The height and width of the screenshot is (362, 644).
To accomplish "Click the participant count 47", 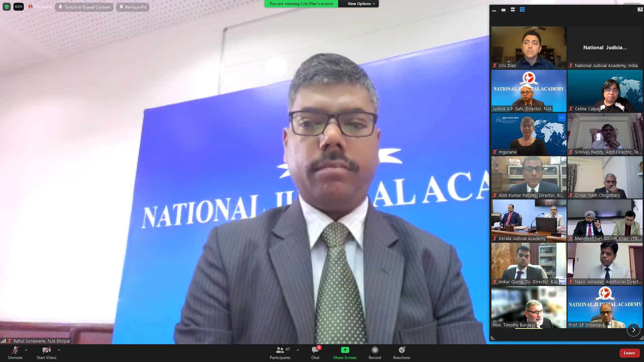I will pyautogui.click(x=288, y=349).
